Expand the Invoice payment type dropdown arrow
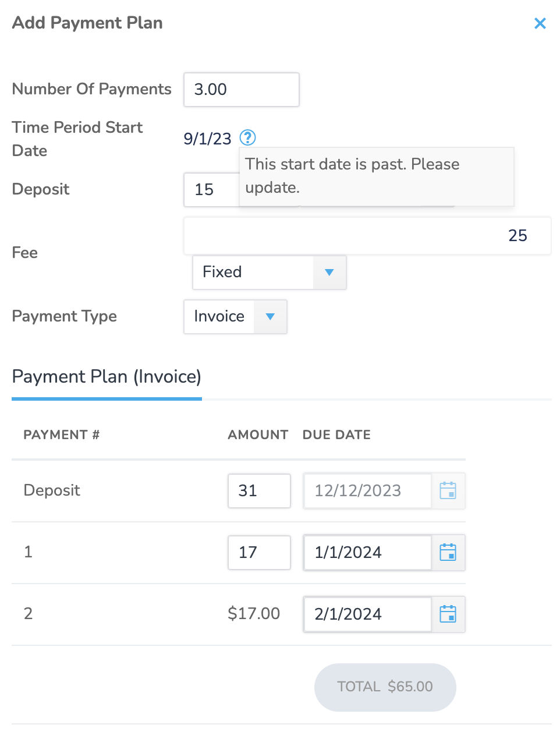This screenshot has height=735, width=560. pyautogui.click(x=270, y=316)
